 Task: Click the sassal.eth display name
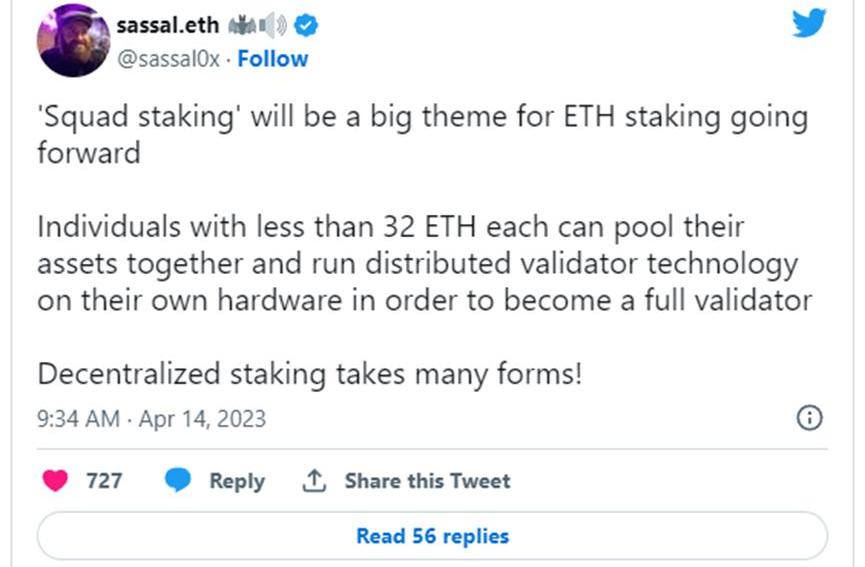(166, 26)
